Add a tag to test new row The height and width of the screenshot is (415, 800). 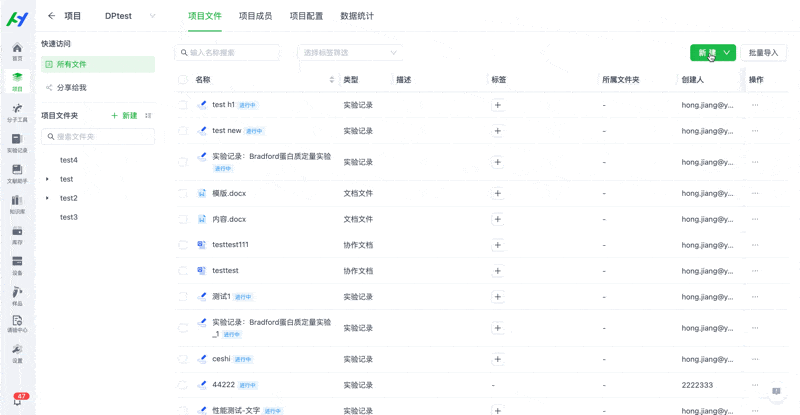497,131
